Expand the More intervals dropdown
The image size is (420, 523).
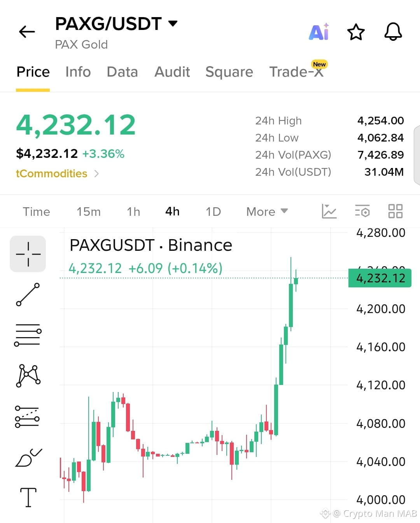(x=267, y=212)
